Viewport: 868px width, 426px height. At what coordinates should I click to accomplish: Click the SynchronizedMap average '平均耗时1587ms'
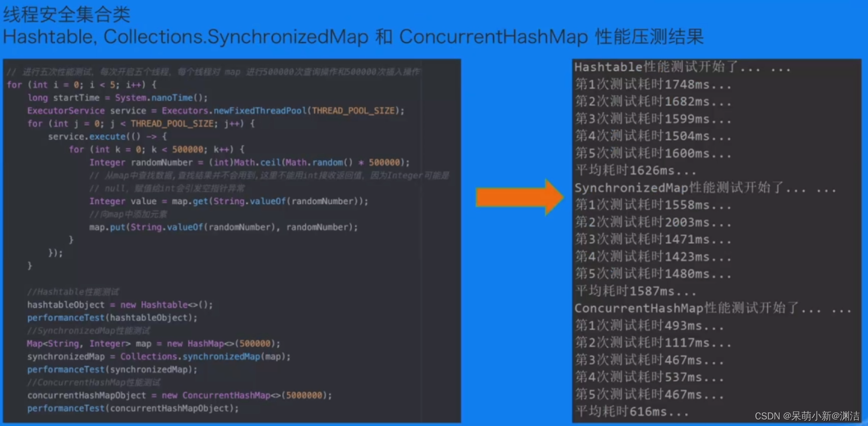pos(635,291)
